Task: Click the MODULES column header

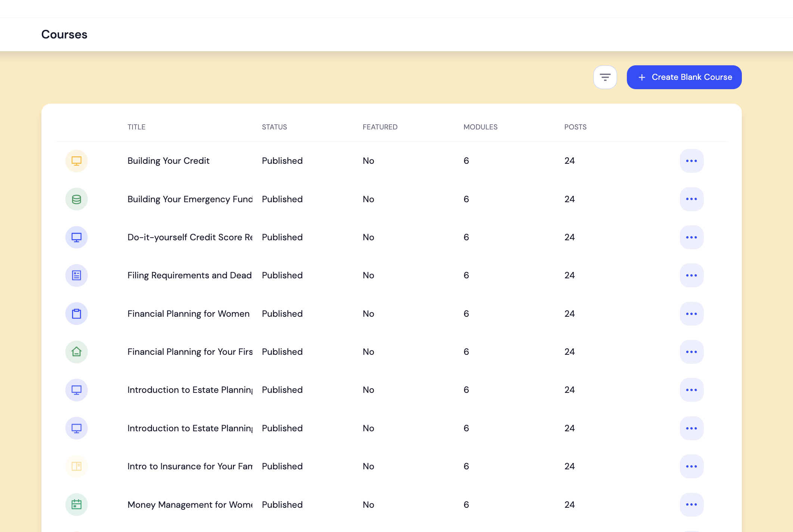Action: (x=481, y=127)
